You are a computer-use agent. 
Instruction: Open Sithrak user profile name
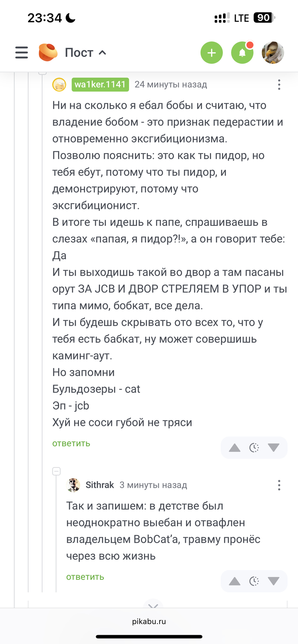coord(100,485)
